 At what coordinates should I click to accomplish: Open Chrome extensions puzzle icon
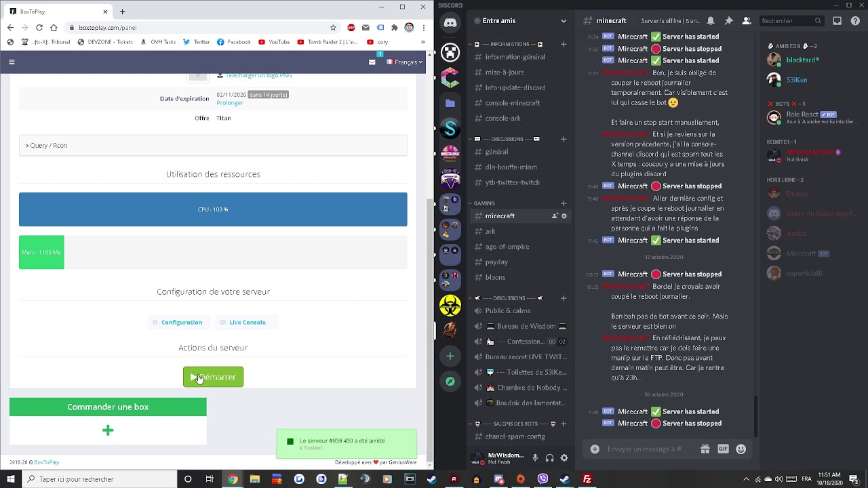click(395, 28)
